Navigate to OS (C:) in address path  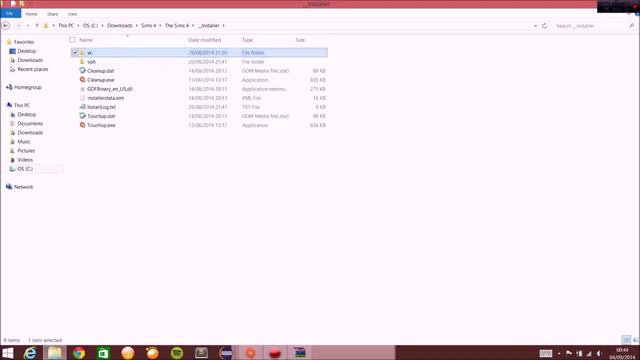pos(90,26)
